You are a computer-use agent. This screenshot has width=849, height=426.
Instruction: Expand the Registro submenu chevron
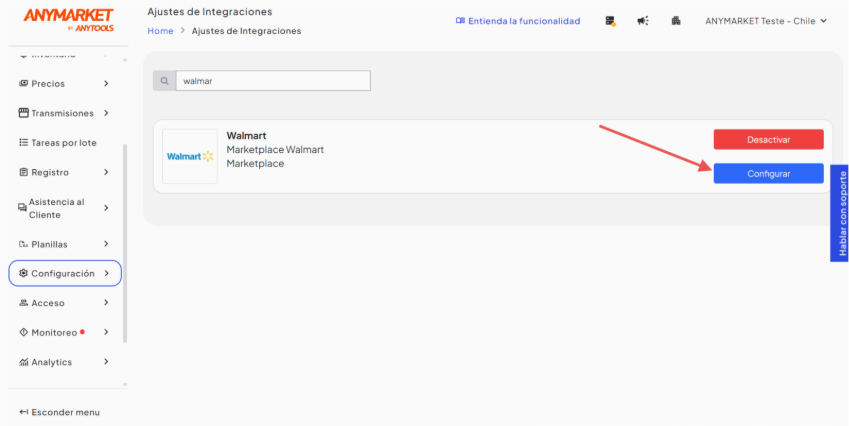pos(106,172)
